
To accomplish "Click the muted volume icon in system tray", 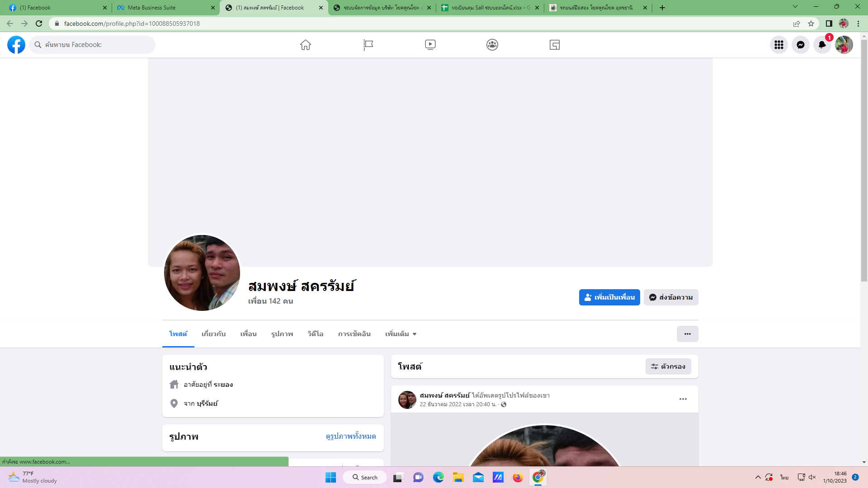I will pos(812,477).
